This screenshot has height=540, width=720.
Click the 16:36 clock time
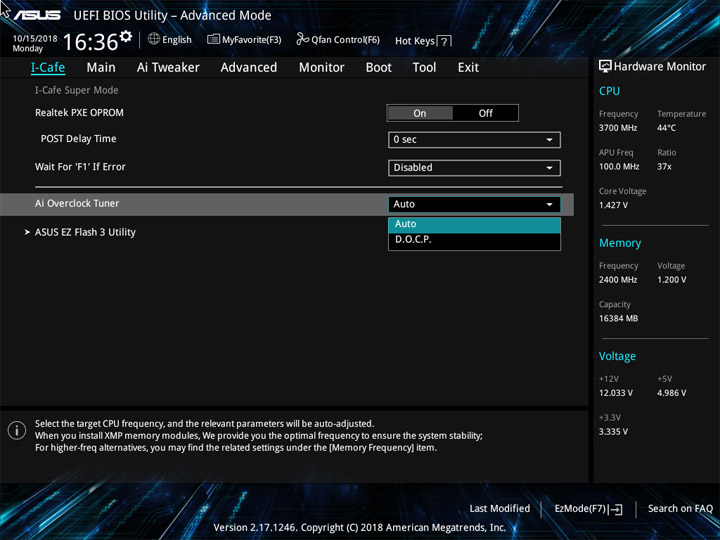tap(90, 42)
